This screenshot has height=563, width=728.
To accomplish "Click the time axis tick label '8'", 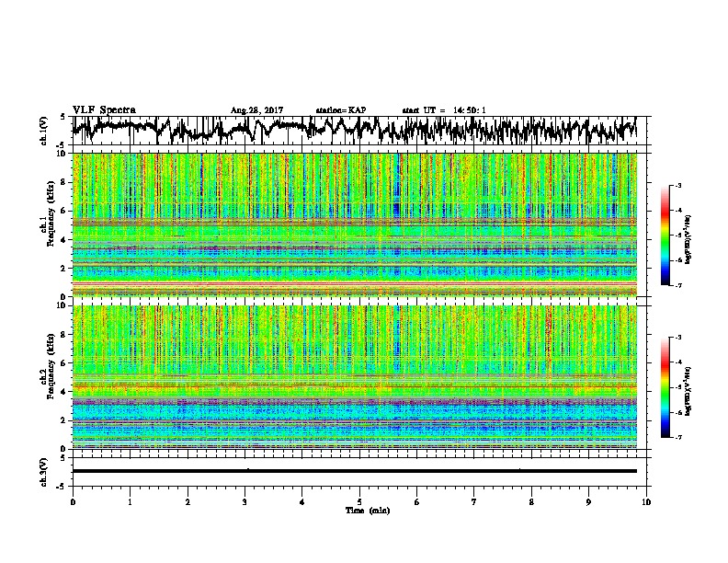I will 531,501.
